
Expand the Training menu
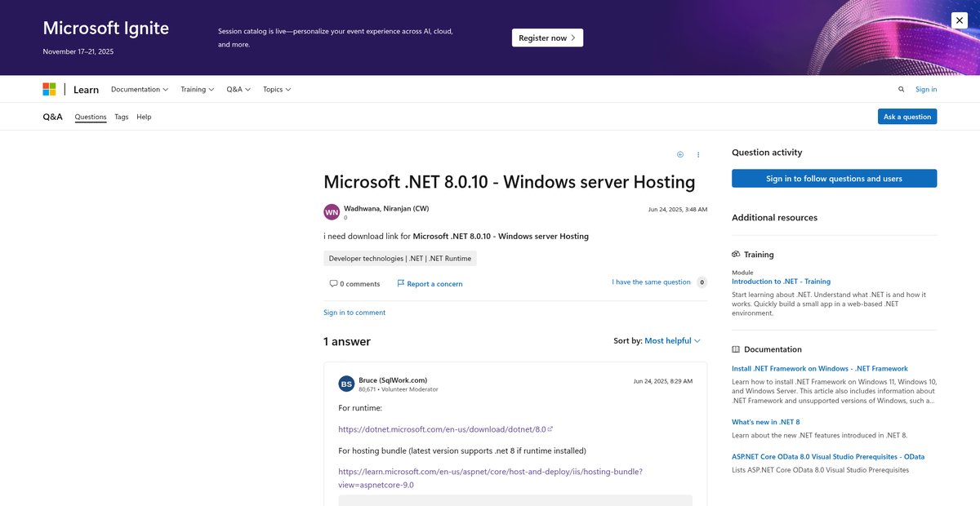coord(198,89)
